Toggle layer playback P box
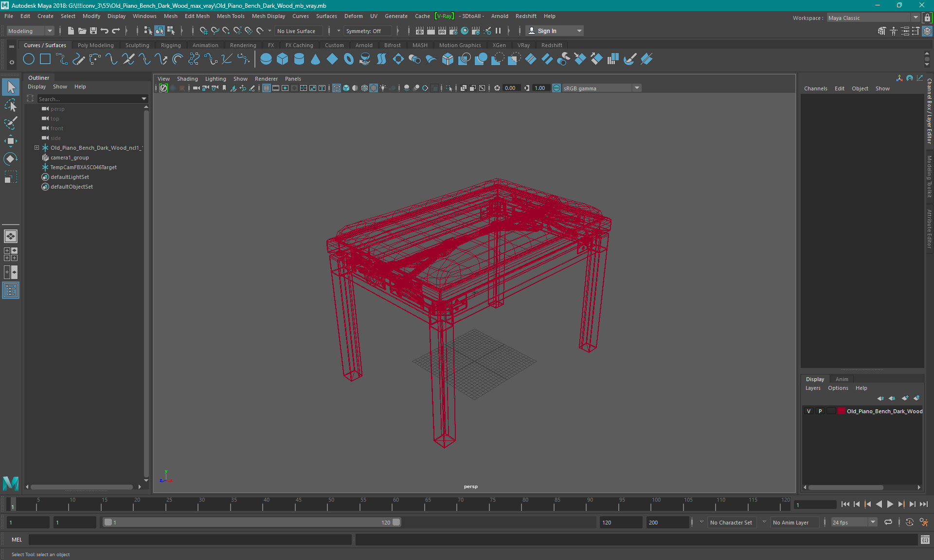The image size is (934, 560). click(820, 411)
